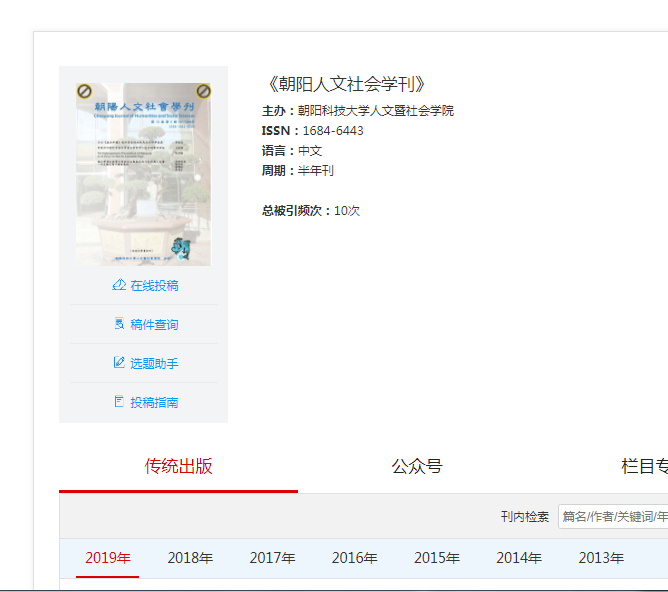Select the 2015年 year tab
The height and width of the screenshot is (592, 668).
click(x=437, y=558)
